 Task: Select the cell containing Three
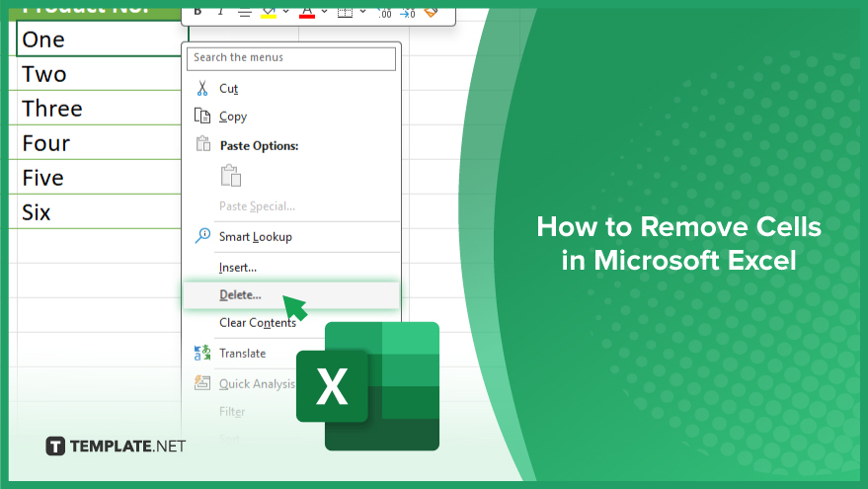pyautogui.click(x=99, y=108)
